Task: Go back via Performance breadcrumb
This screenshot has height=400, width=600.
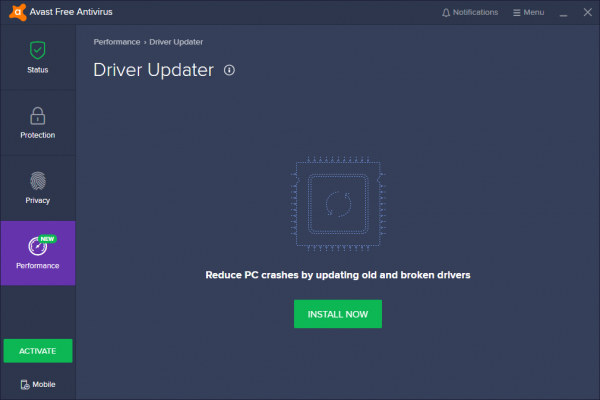Action: click(117, 42)
